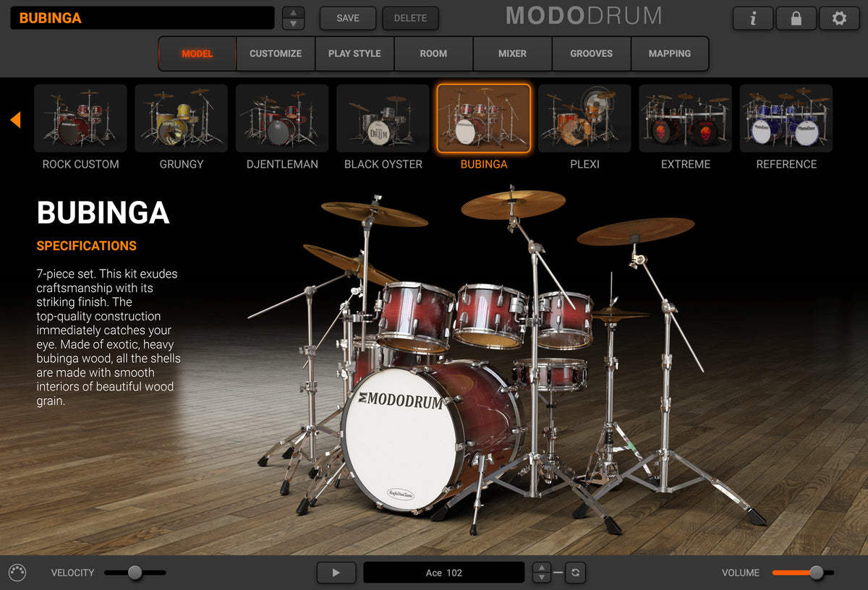Click the Ace 102 groove display
This screenshot has height=590, width=868.
(444, 573)
